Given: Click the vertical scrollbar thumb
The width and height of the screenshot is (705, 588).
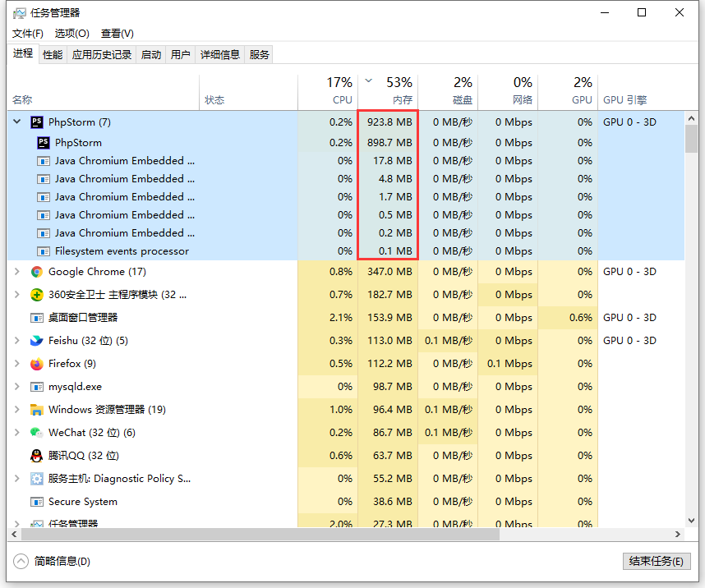Looking at the screenshot, I should (692, 139).
